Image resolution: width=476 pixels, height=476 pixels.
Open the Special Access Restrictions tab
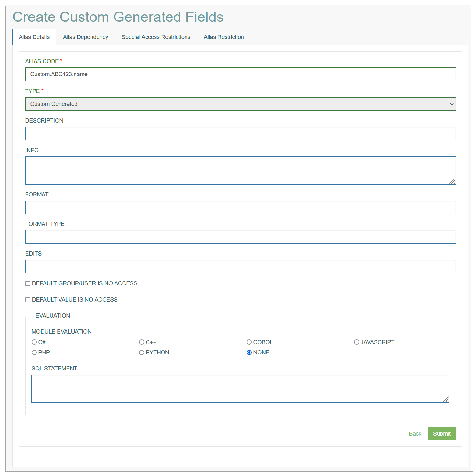[156, 37]
